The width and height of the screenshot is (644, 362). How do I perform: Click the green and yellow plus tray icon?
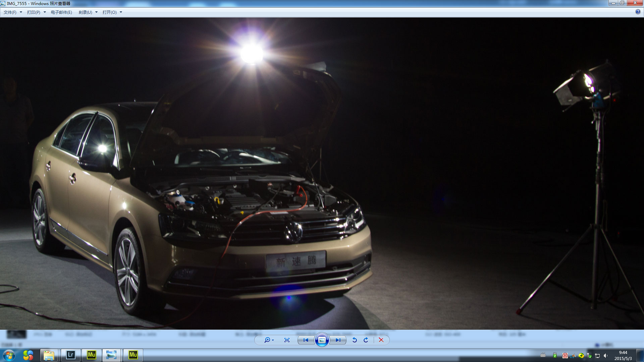click(581, 356)
